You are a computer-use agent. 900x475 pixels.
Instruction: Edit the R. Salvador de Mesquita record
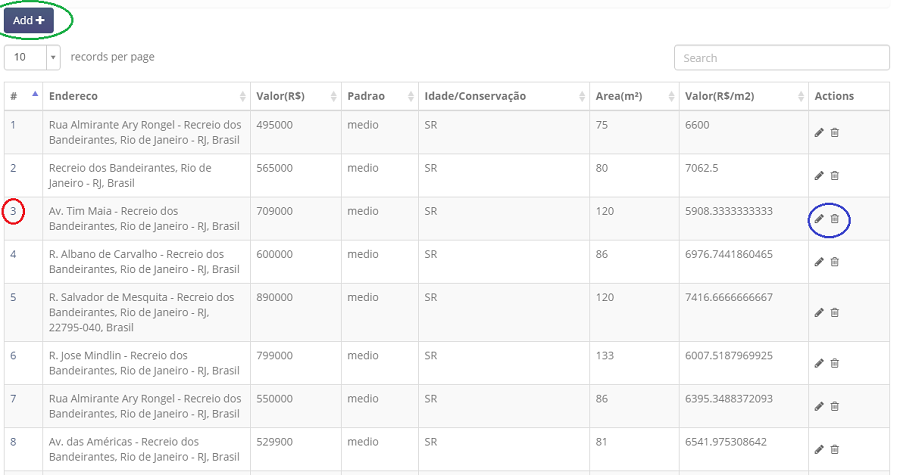click(x=819, y=313)
